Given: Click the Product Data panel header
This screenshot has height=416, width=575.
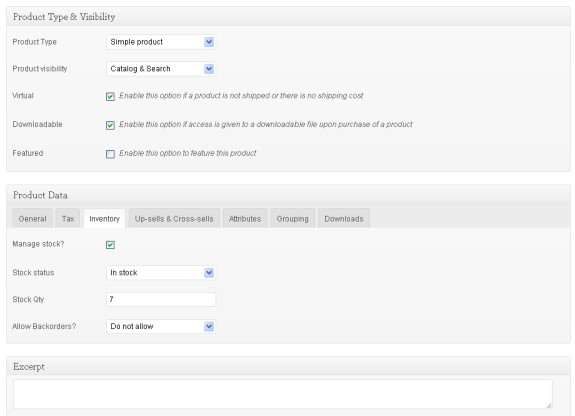Looking at the screenshot, I should [x=288, y=195].
